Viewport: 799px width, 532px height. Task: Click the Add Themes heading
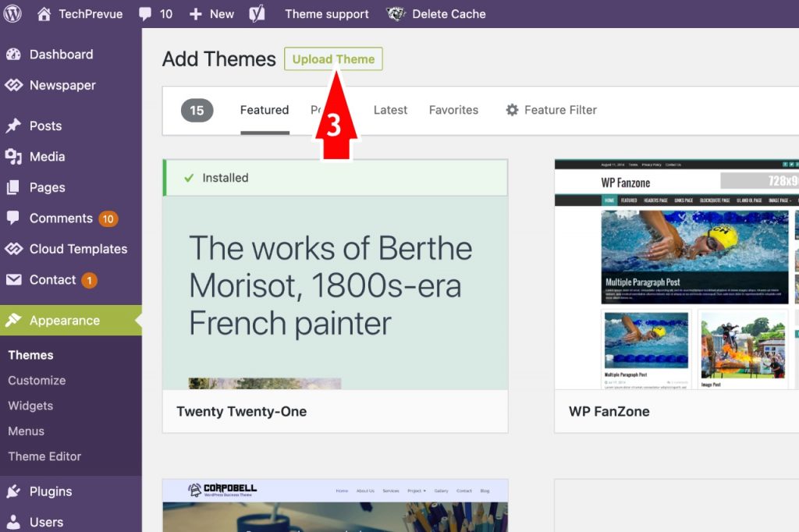point(219,59)
